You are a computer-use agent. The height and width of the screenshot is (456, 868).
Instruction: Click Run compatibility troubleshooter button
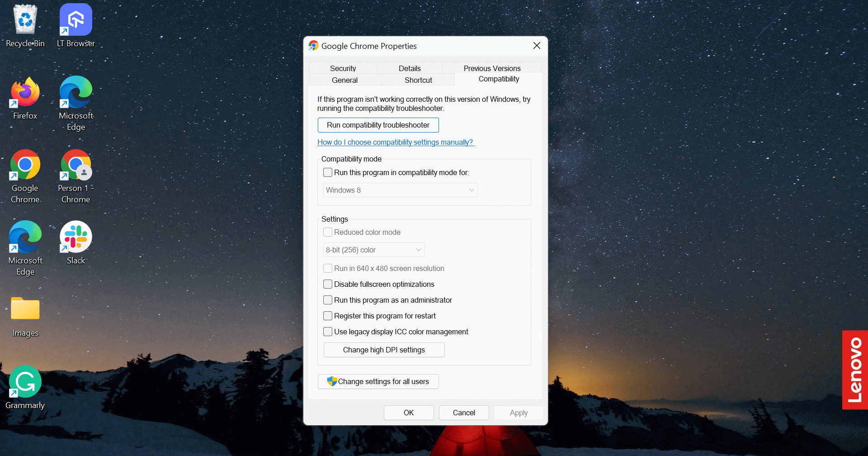tap(378, 125)
